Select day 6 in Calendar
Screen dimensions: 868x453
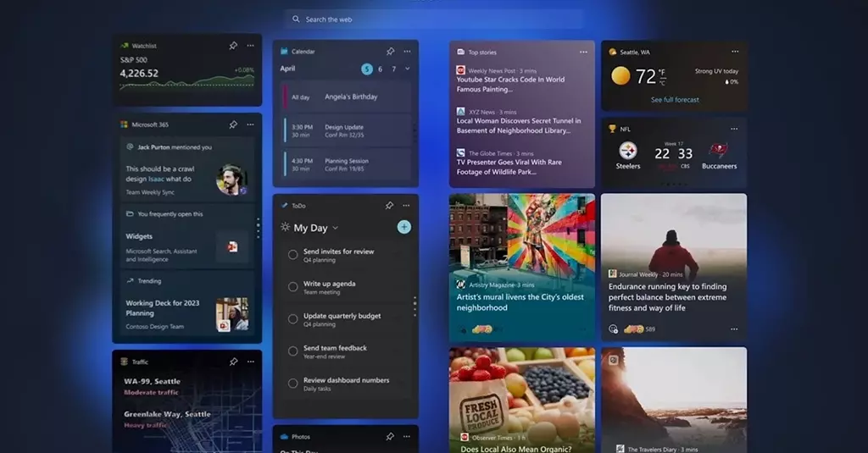380,69
